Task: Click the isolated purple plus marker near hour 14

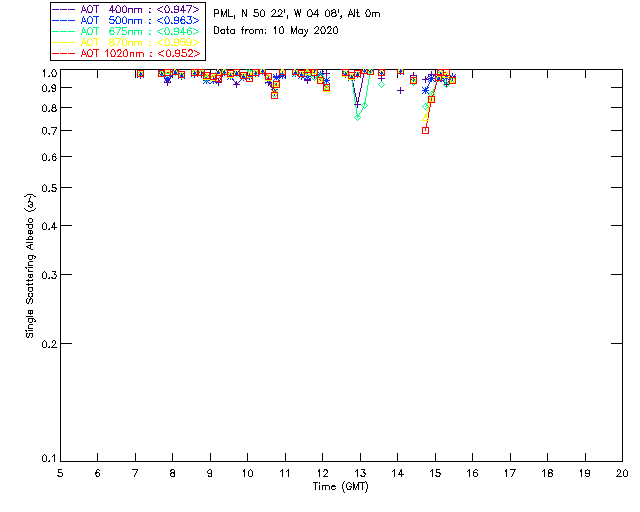Action: 400,91
